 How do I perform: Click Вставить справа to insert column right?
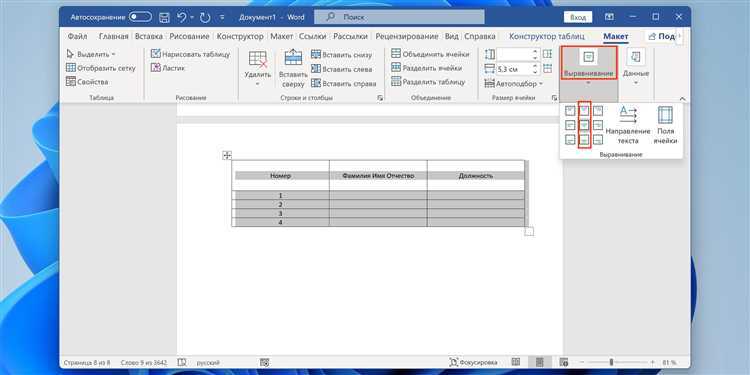coord(343,83)
